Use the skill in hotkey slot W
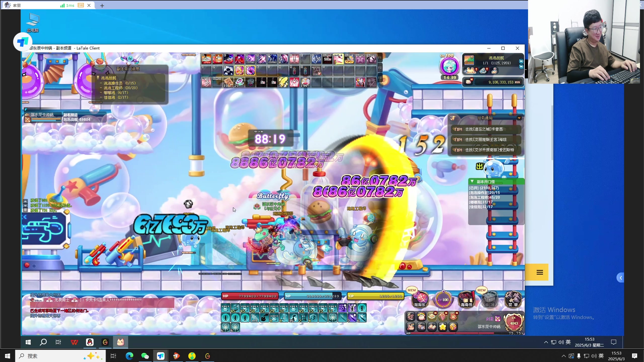 coord(217,59)
